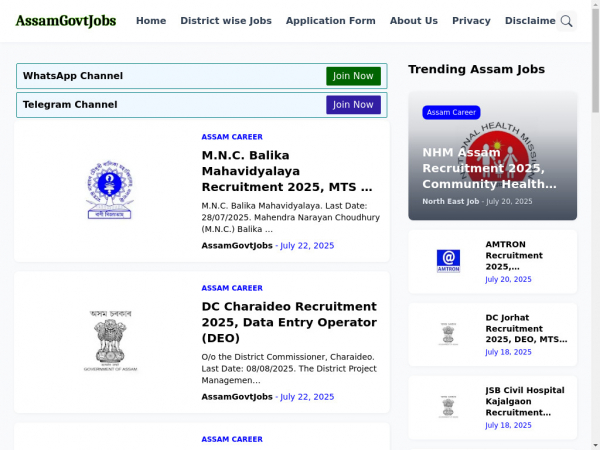Click the page vertical scrollbar thumb
This screenshot has height=450, width=600.
click(595, 61)
